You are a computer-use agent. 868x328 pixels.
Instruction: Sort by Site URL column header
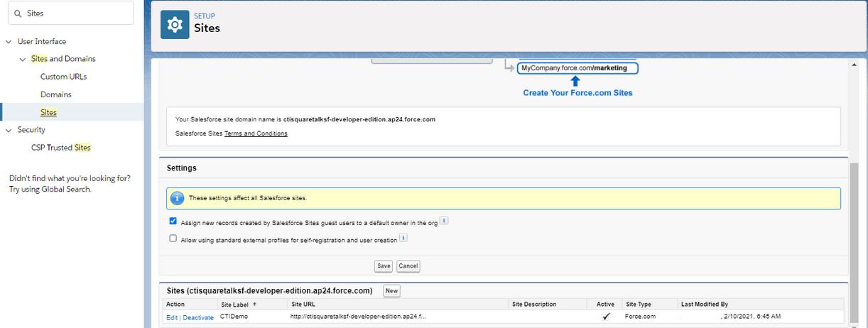[303, 305]
